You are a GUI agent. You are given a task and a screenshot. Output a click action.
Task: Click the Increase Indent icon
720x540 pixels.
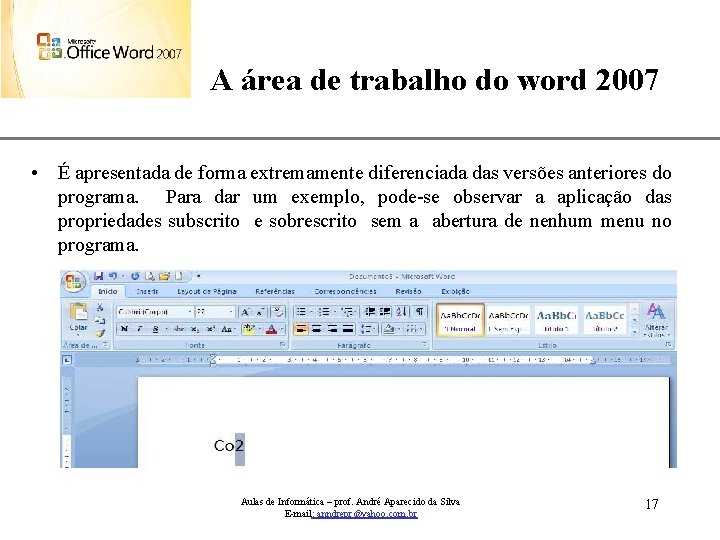click(385, 312)
